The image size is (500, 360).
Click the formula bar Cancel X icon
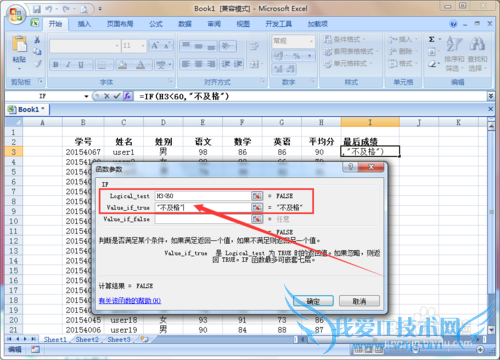click(107, 96)
